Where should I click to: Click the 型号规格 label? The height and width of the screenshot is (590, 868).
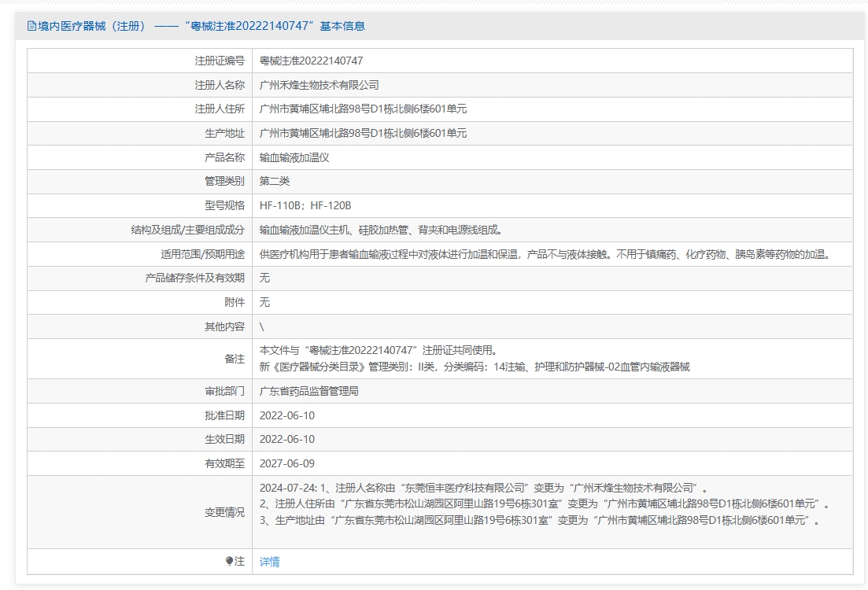225,206
